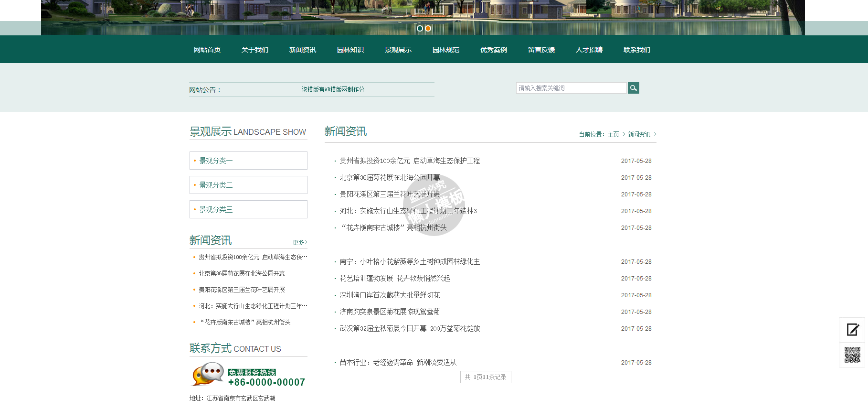Open 景观分类一 category
This screenshot has width=868, height=410.
pyautogui.click(x=216, y=161)
